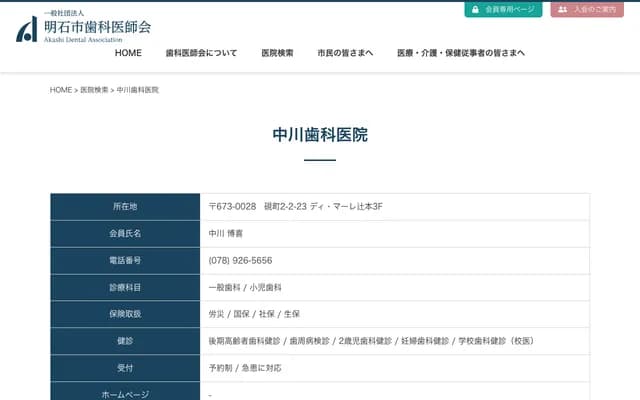Click the ホームページ row label
640x400 pixels.
tap(125, 394)
